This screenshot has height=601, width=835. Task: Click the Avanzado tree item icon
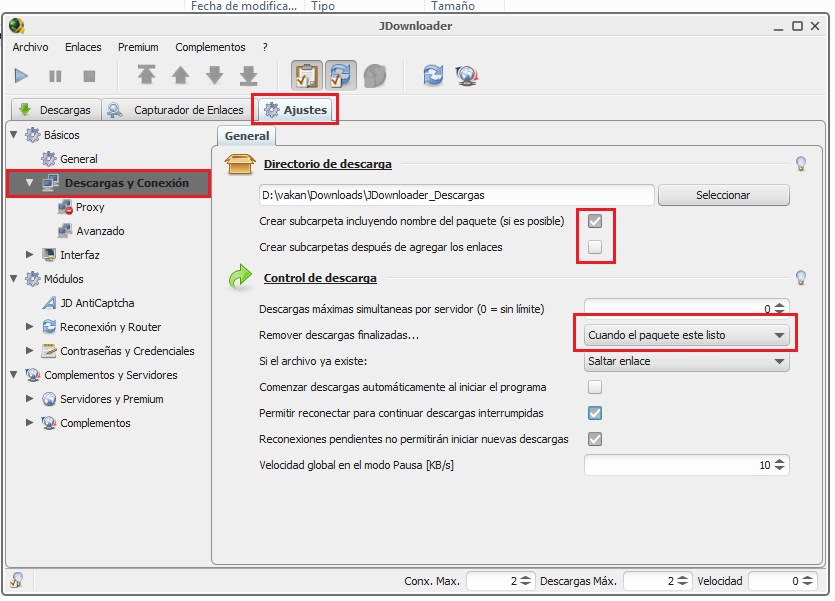click(65, 231)
